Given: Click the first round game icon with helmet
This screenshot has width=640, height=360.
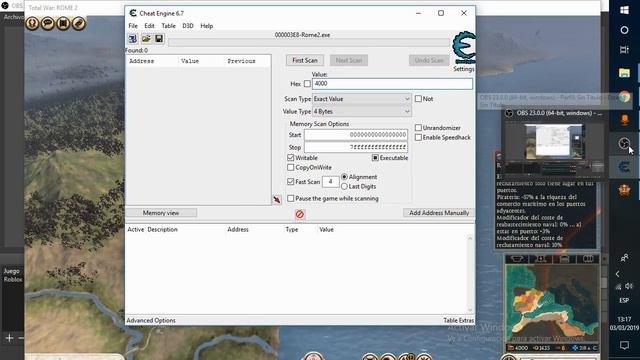Looking at the screenshot, I should coord(32,23).
